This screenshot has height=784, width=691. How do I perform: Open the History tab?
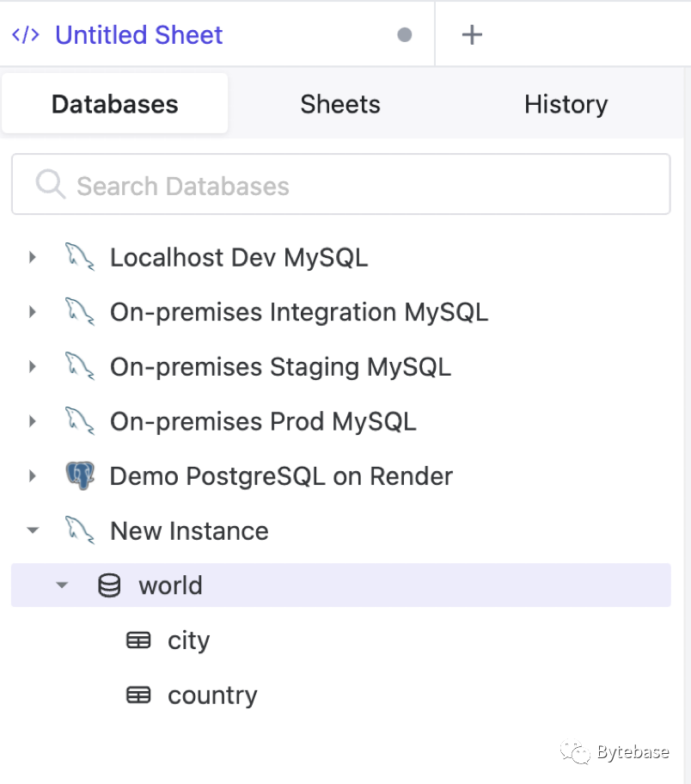pyautogui.click(x=566, y=104)
